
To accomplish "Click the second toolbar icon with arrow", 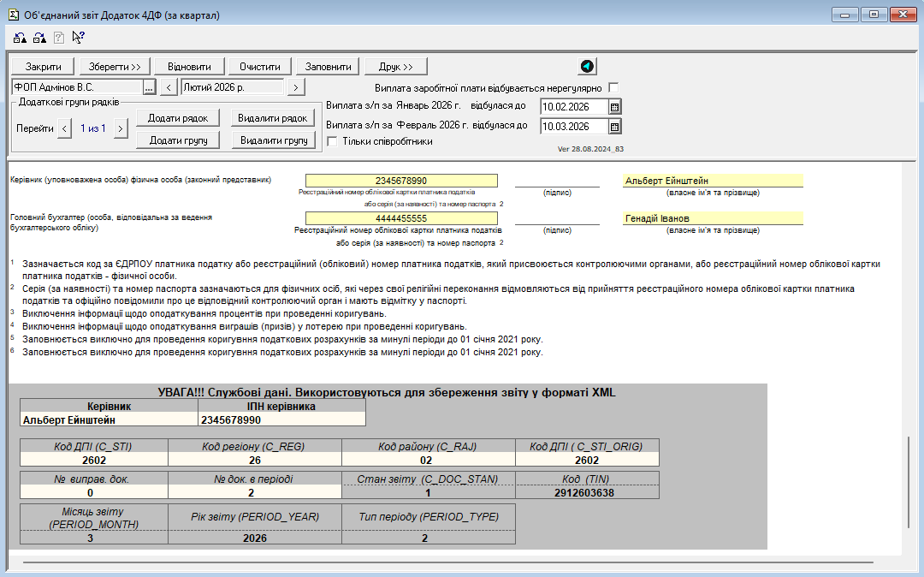I will coord(39,37).
